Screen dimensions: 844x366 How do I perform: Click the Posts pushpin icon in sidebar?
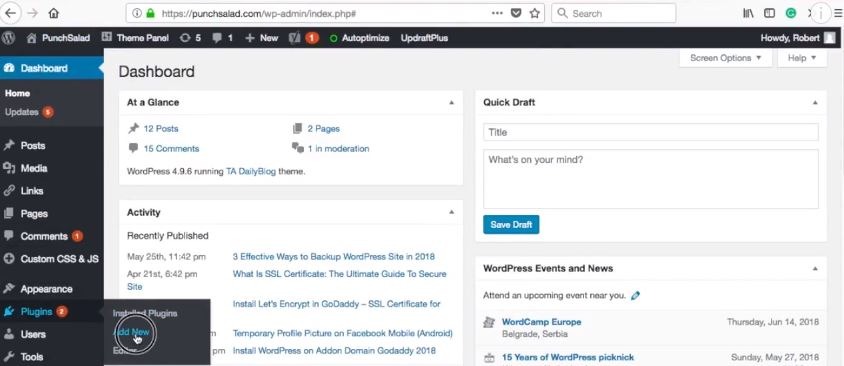[9, 145]
